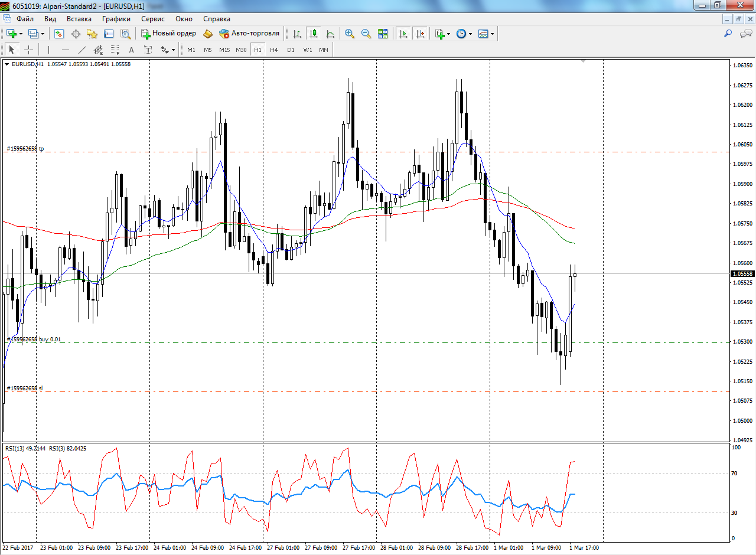Open the chart Profiles icon

tap(33, 34)
